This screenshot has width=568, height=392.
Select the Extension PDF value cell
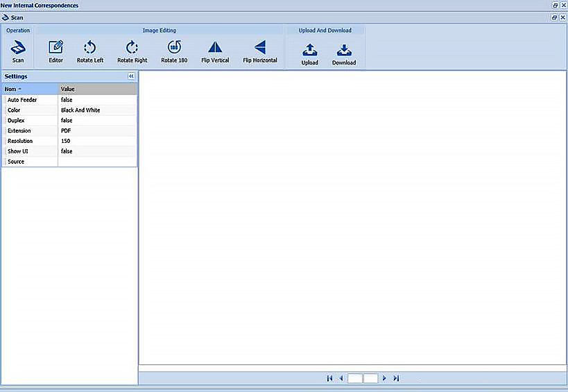pyautogui.click(x=97, y=130)
